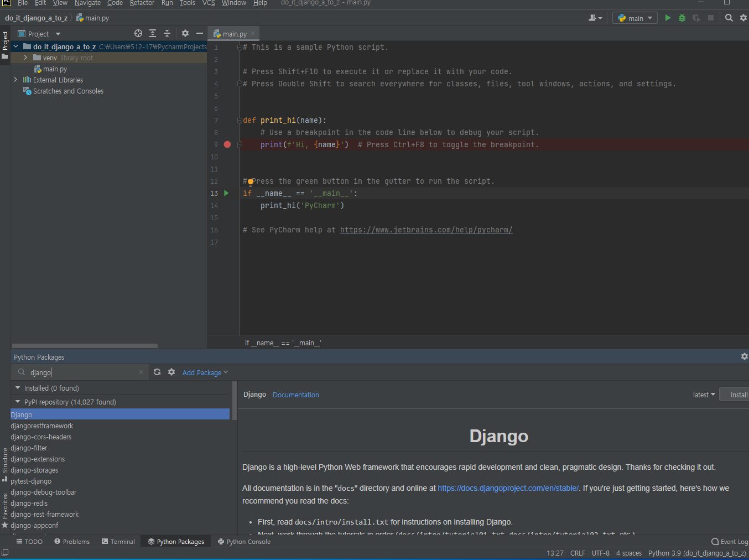Open the Navigate menu
This screenshot has height=560, width=749.
coord(87,3)
